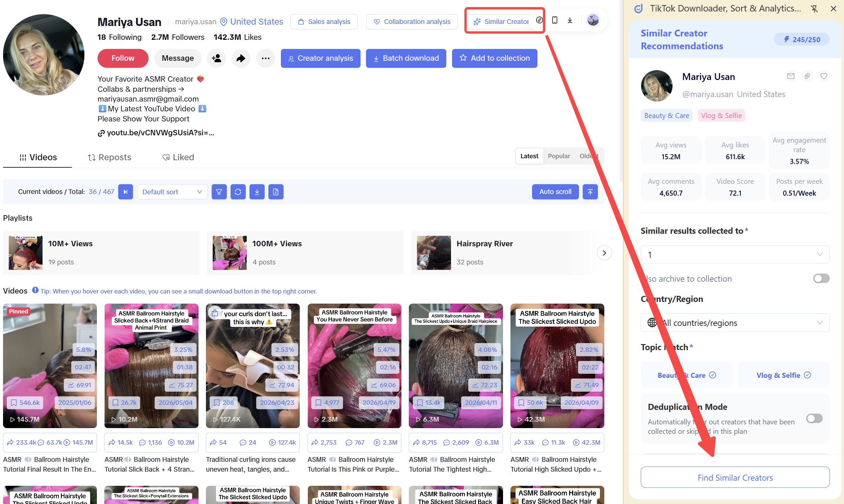Click the link icon before the youtu.be URL
Screen dimensions: 844x504
tap(101, 133)
